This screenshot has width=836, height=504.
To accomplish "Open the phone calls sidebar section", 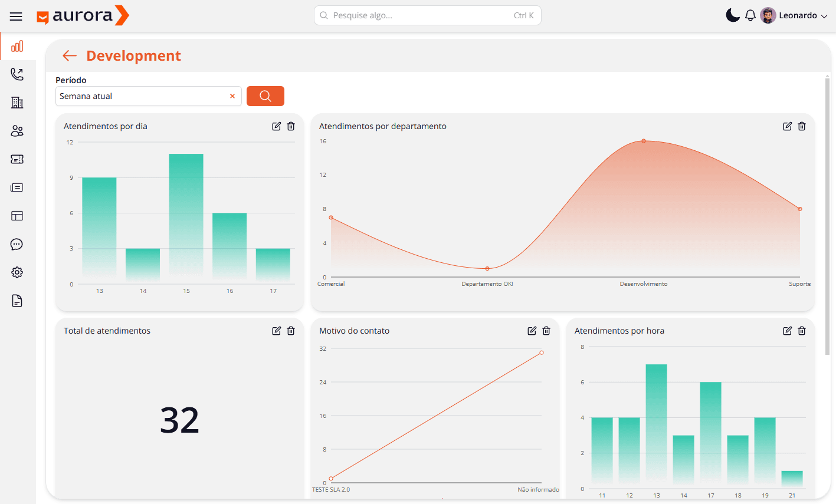I will (17, 74).
